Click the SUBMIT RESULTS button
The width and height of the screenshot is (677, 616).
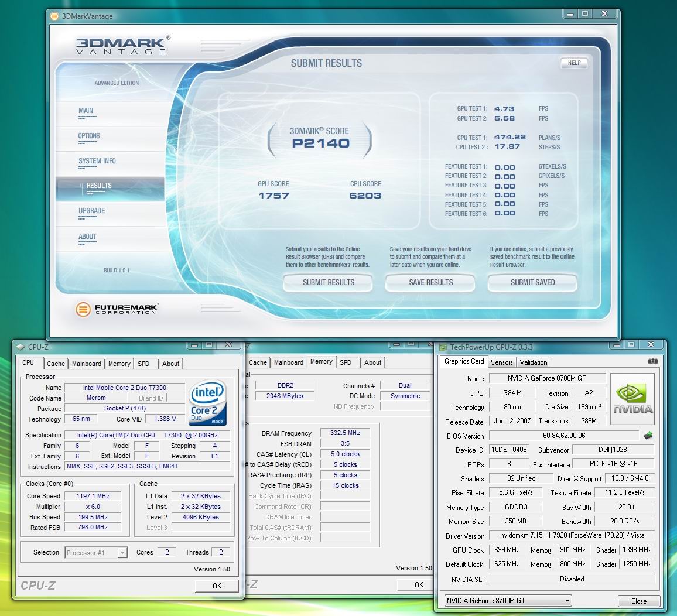[328, 282]
